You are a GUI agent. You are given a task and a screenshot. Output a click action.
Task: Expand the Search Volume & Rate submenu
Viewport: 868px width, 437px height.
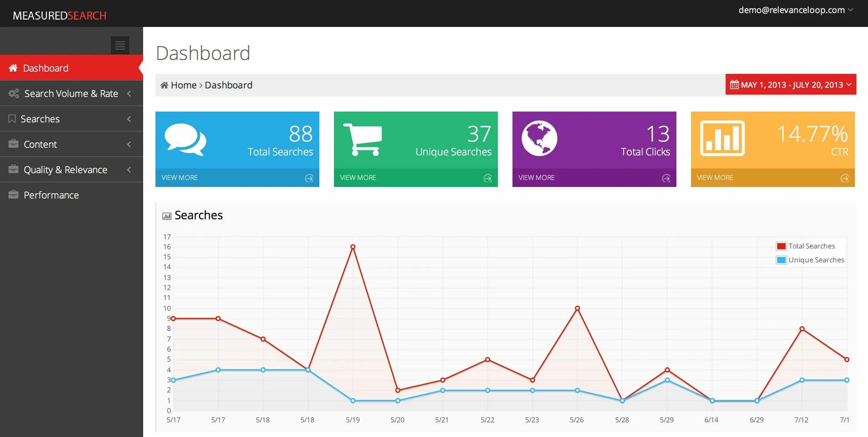pos(71,93)
